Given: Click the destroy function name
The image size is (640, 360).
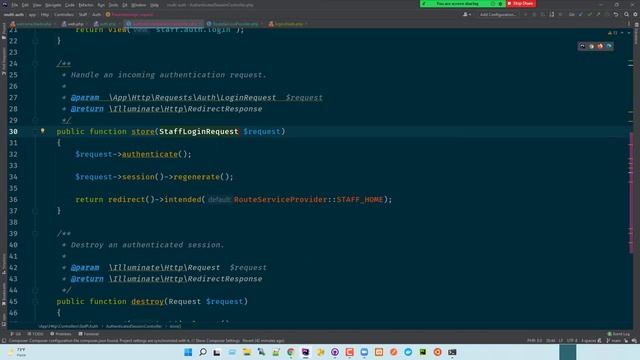Looking at the screenshot, I should pyautogui.click(x=147, y=301).
